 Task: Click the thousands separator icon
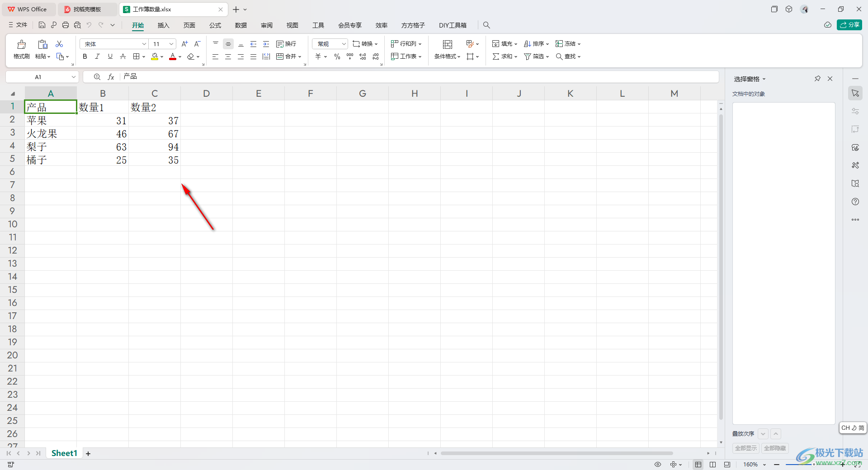[350, 56]
